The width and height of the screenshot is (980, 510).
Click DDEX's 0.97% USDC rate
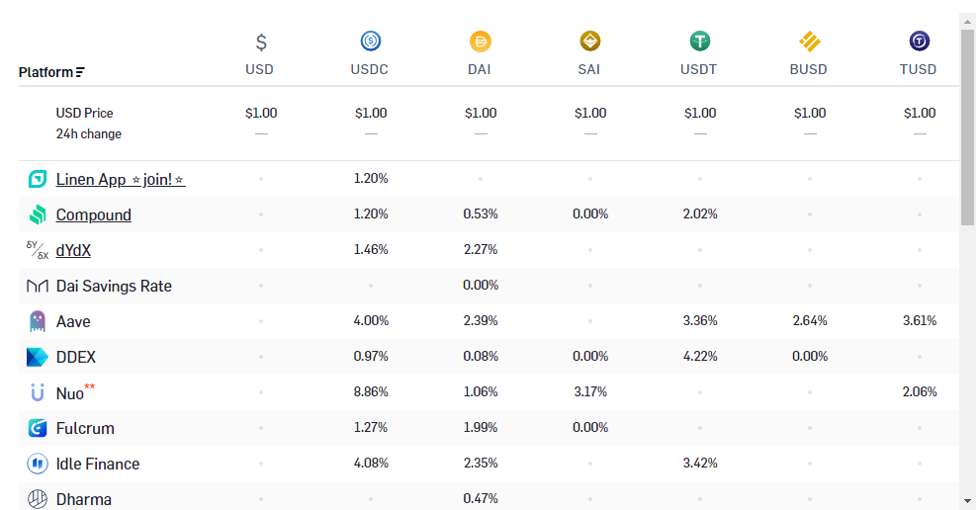371,356
